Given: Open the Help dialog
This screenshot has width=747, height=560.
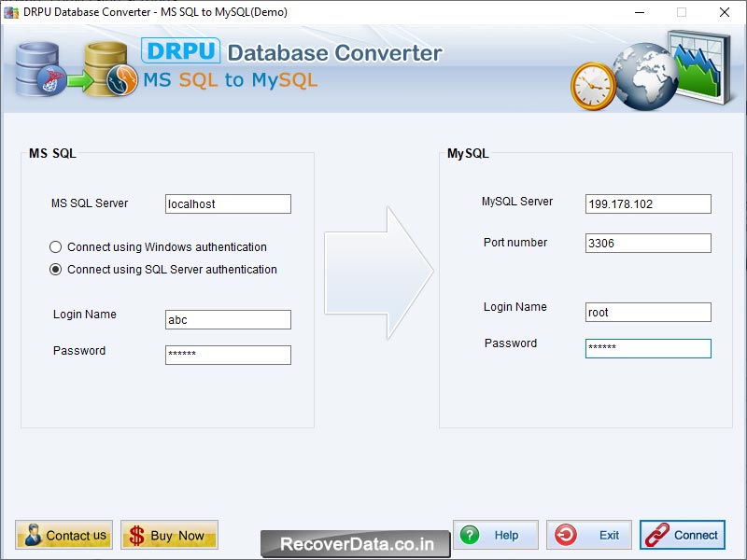Looking at the screenshot, I should click(495, 535).
